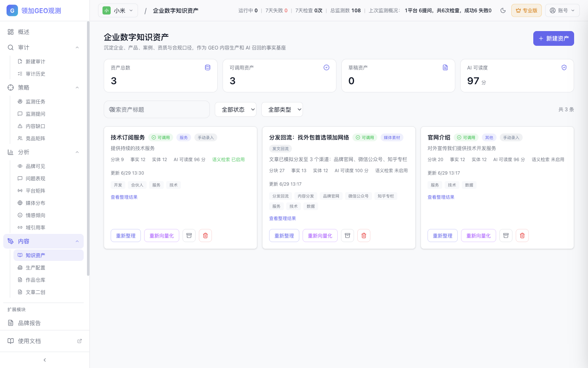Collapse the sidebar with bottom chevron

tap(45, 360)
